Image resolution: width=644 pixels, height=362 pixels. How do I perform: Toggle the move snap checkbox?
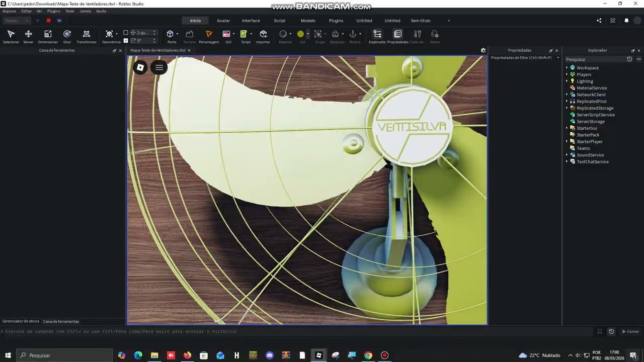coord(126,33)
